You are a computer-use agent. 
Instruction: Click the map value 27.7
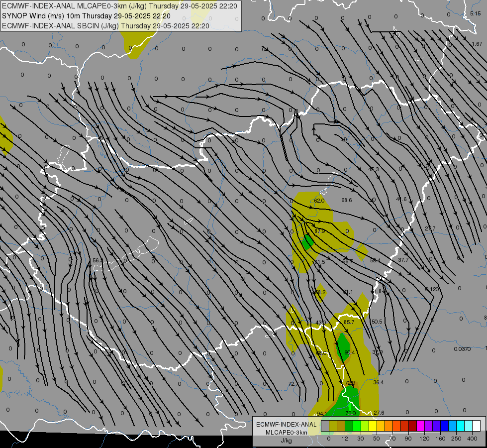430,228
